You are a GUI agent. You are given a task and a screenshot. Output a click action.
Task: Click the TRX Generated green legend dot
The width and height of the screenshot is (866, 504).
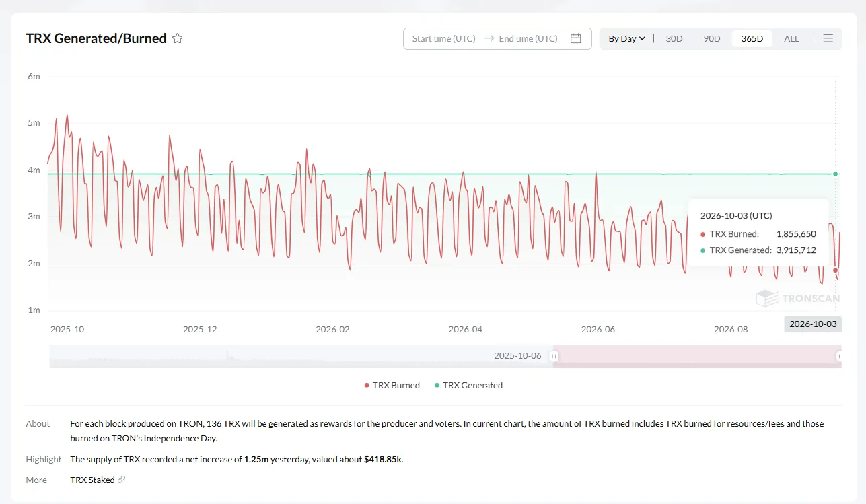(x=437, y=386)
